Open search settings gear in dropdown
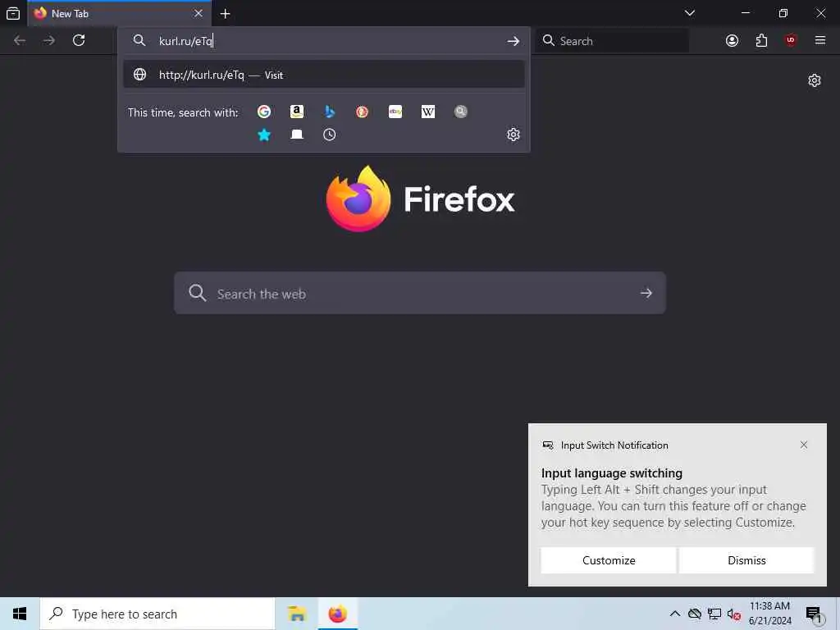 tap(514, 135)
